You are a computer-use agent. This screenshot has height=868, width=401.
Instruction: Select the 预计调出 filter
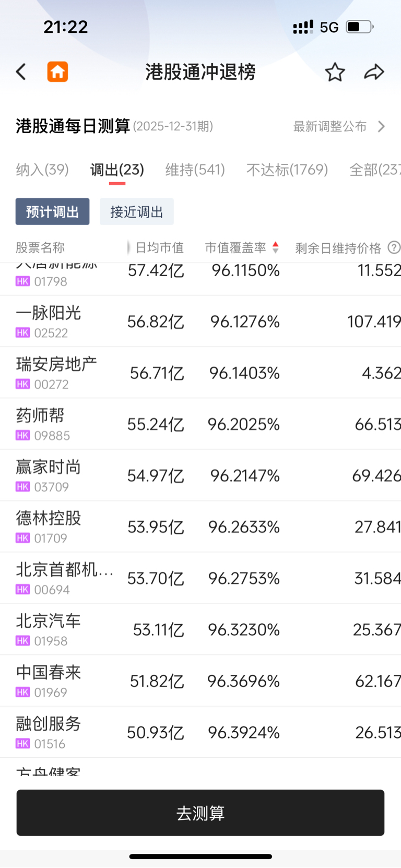[x=52, y=211]
